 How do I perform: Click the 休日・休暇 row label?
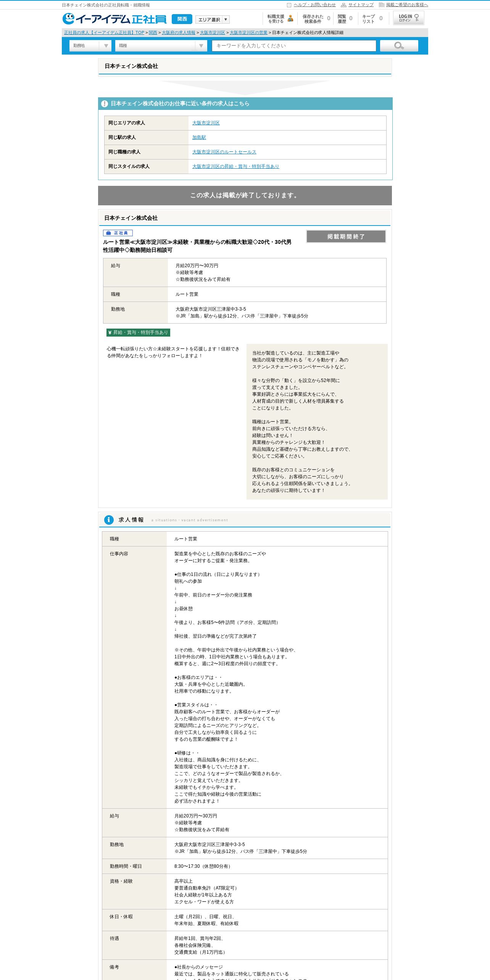[121, 917]
